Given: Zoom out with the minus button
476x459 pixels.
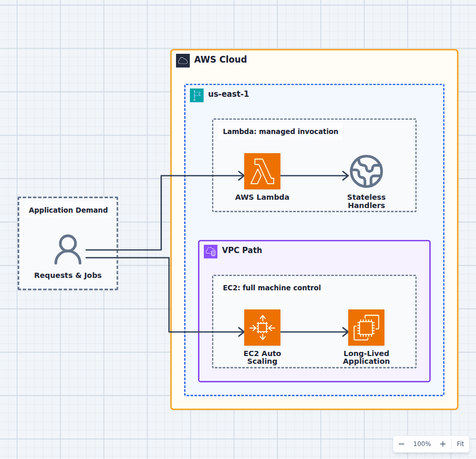Looking at the screenshot, I should (x=401, y=444).
